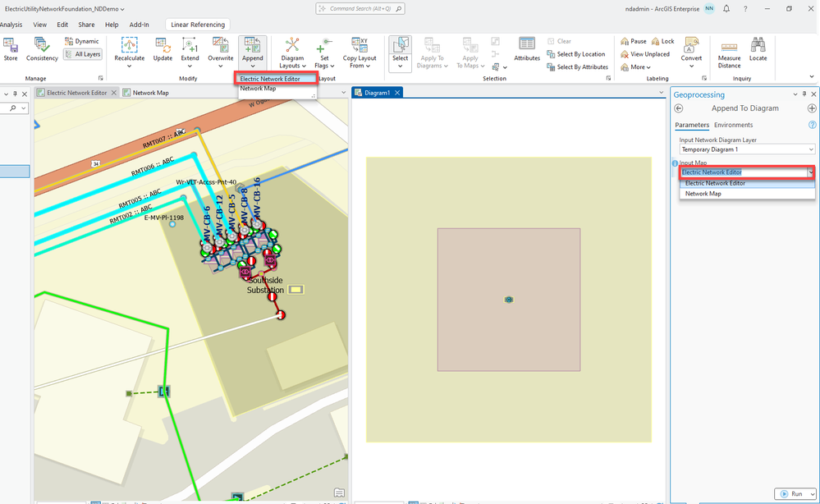Select Electric Network Editor in Input Map list
Screen dimensions: 820x504
click(747, 184)
